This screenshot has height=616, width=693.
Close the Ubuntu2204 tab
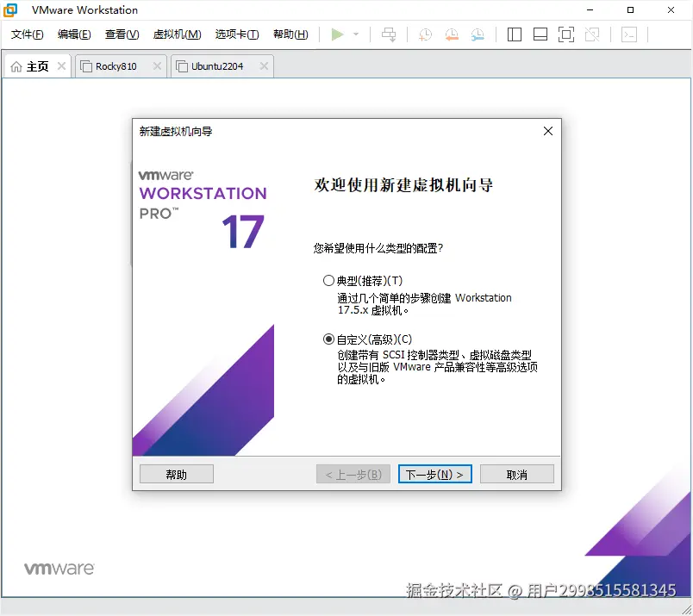(x=264, y=66)
